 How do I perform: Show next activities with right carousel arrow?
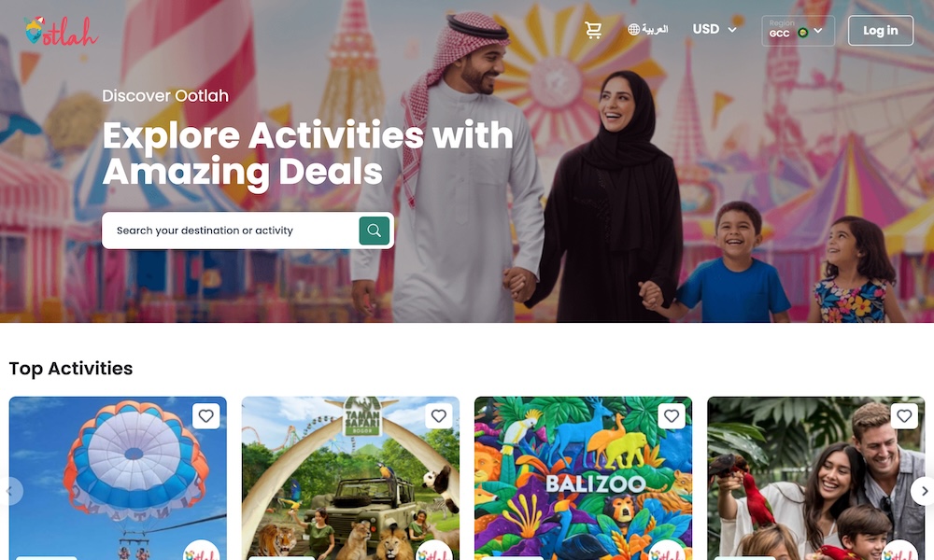924,491
